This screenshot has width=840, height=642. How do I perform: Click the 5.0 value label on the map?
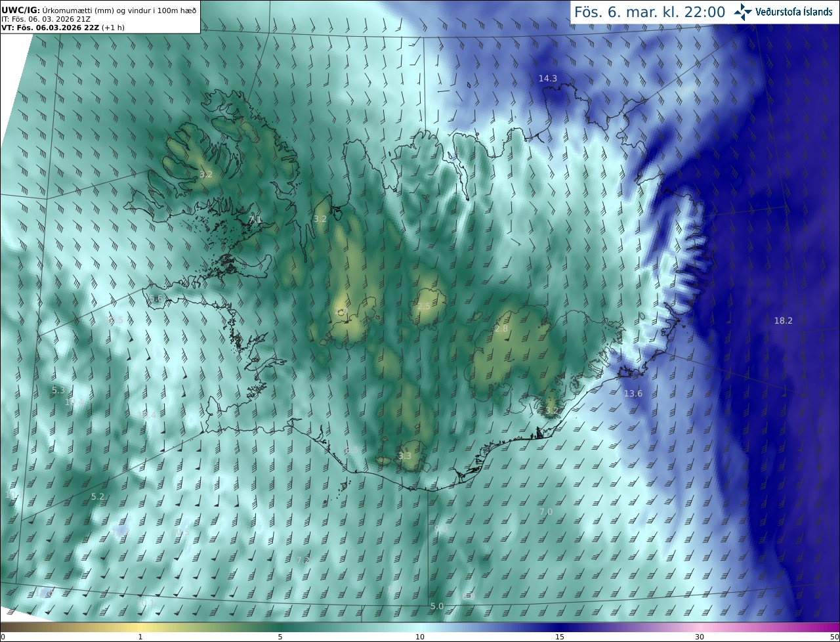[x=437, y=605]
